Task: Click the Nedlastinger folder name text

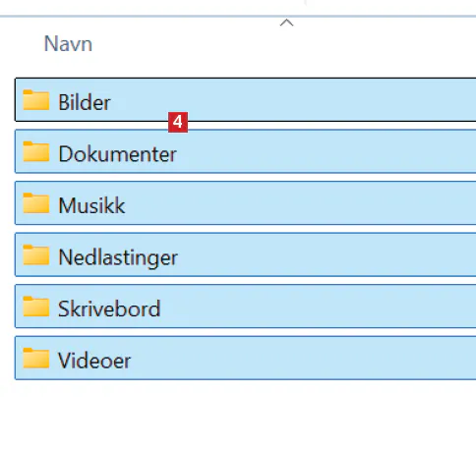Action: [x=118, y=257]
